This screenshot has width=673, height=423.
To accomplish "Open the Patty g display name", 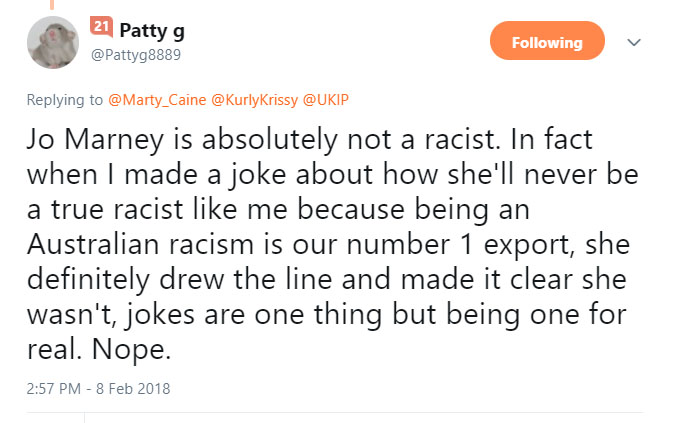I will (x=152, y=30).
